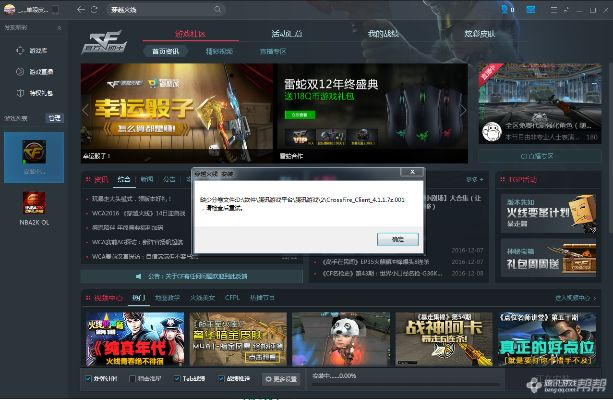613x400 pixels.
Task: Select the 综合 news tab
Action: [x=124, y=179]
